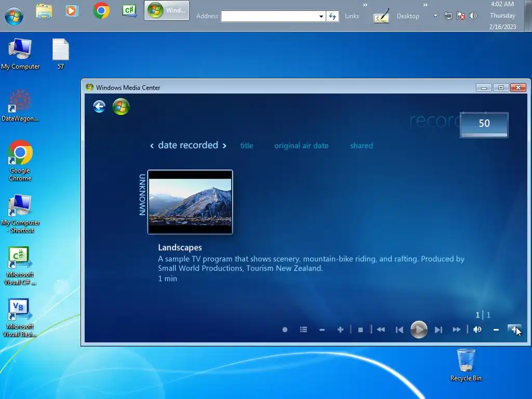Click the channel up plus button
Viewport: 532px width, 399px height.
(x=340, y=329)
